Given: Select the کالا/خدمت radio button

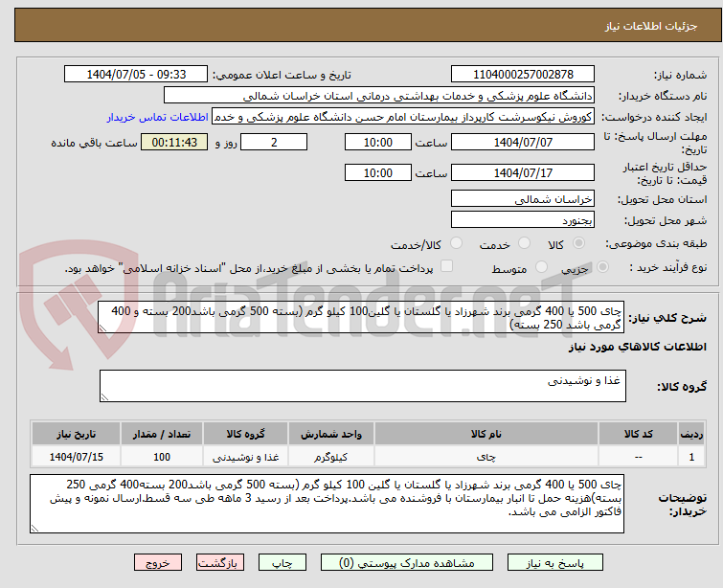Looking at the screenshot, I should pyautogui.click(x=456, y=243).
